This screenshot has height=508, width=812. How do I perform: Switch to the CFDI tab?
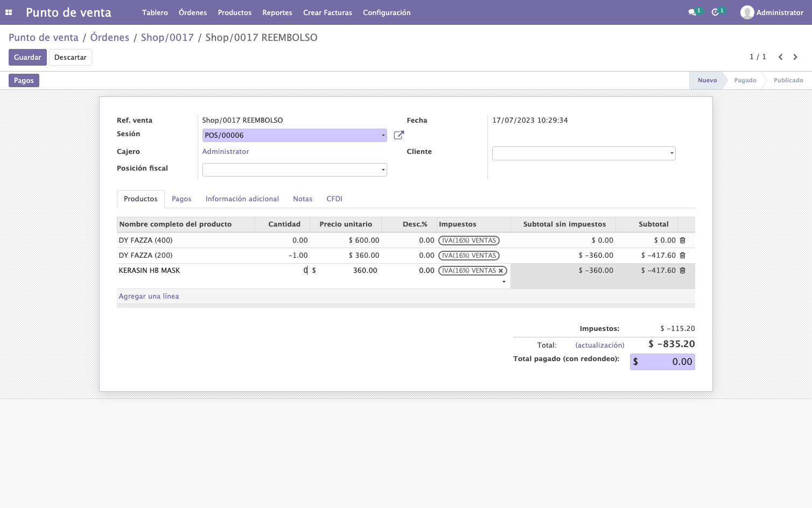(334, 199)
